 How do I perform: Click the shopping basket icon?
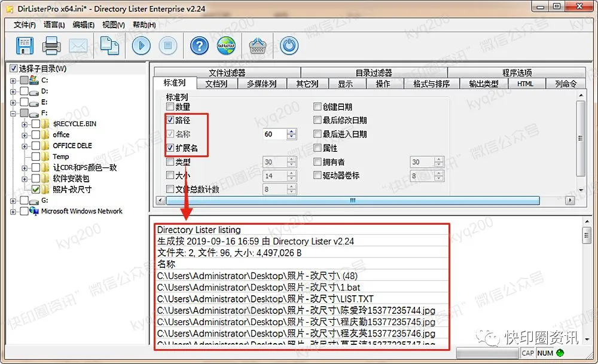coord(258,46)
